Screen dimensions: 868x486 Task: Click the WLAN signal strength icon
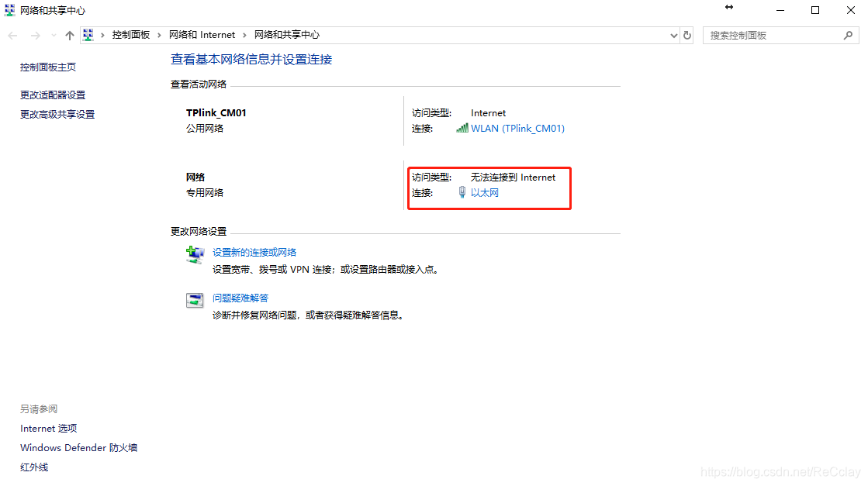pos(462,128)
